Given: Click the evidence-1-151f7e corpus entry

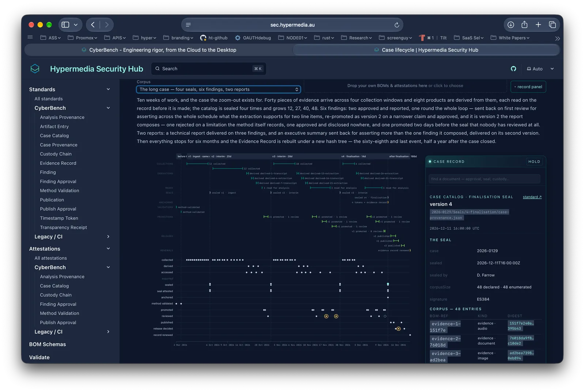Looking at the screenshot, I should point(445,327).
